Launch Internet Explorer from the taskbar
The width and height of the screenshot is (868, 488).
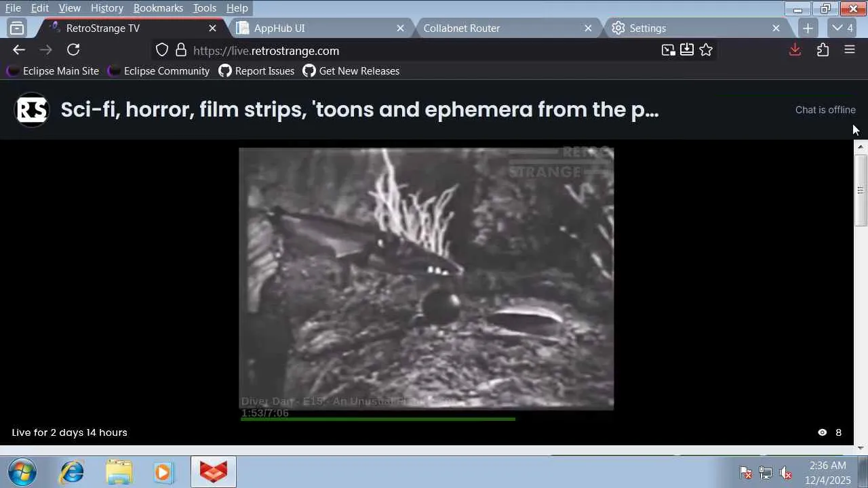click(x=71, y=472)
